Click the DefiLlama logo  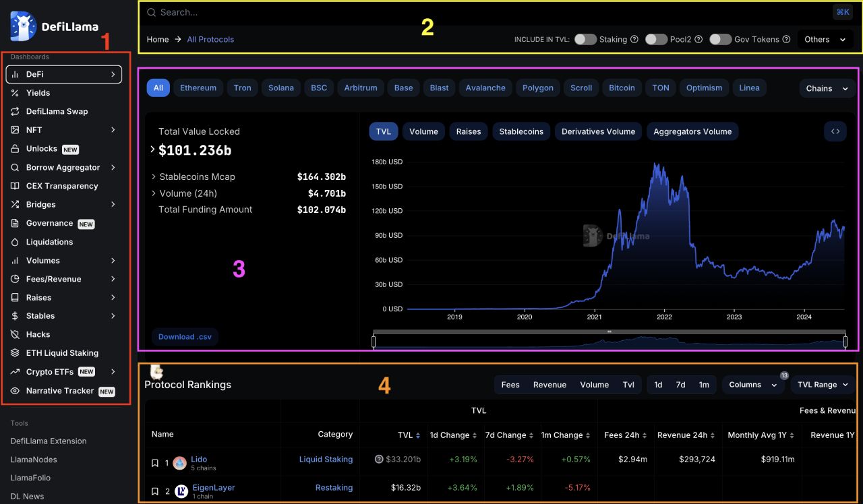54,26
